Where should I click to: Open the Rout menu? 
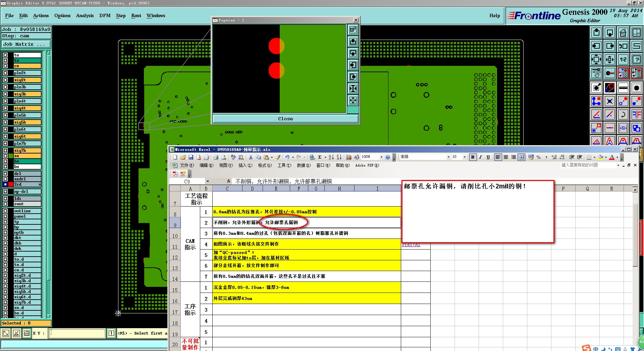[136, 15]
